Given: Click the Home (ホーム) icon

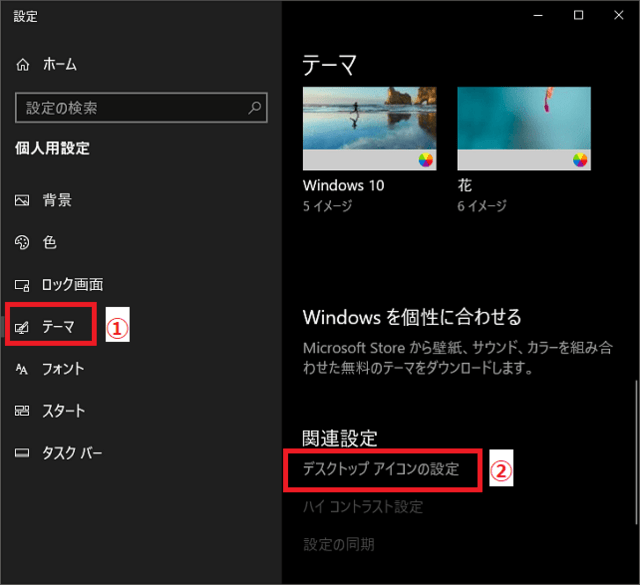Looking at the screenshot, I should click(x=23, y=64).
